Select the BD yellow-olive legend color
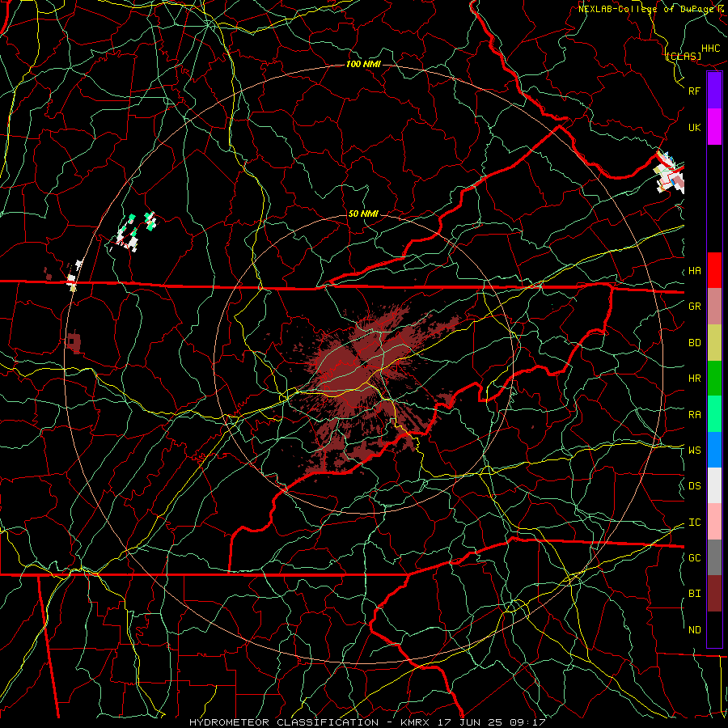This screenshot has width=728, height=728. pos(714,342)
